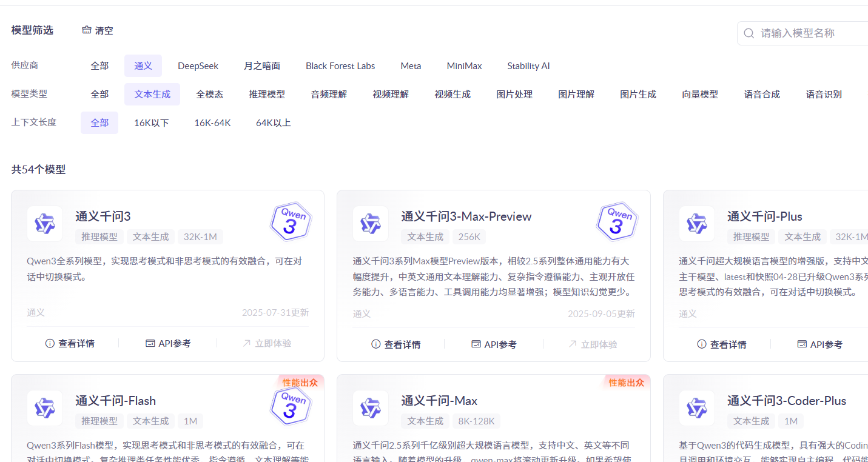Open API参考 on the 通义千问-Plus card
The width and height of the screenshot is (868, 462).
[820, 344]
